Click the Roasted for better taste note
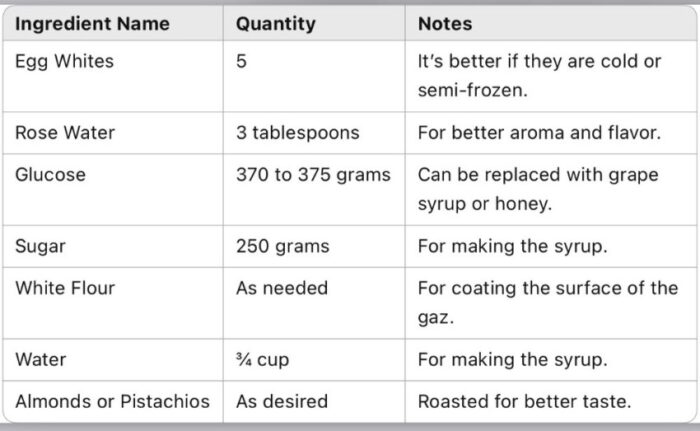The image size is (700, 431). (x=524, y=401)
